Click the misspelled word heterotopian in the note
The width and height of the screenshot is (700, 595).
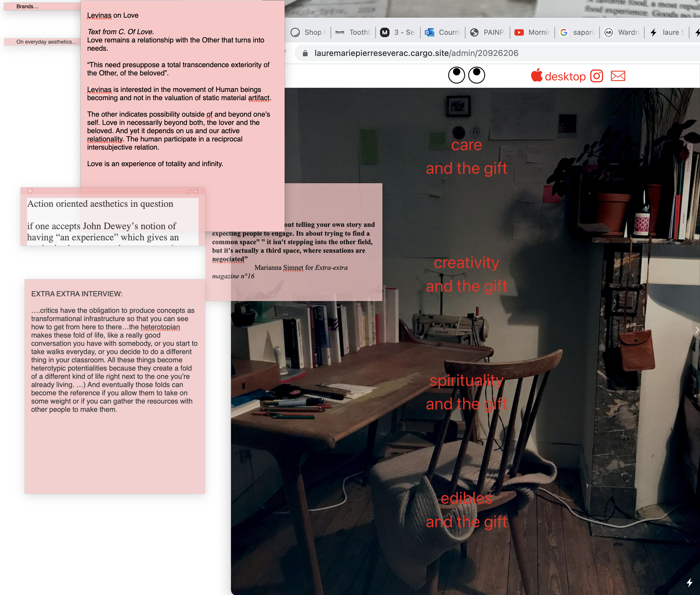coord(160,327)
